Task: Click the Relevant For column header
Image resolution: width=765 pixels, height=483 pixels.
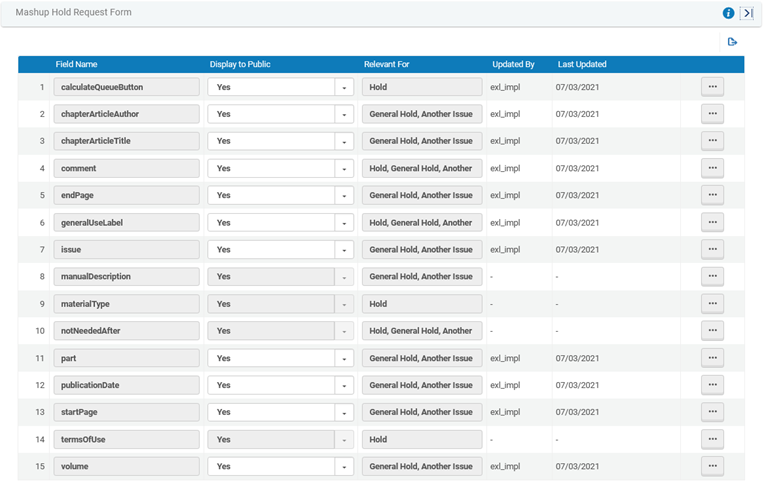Action: 386,64
